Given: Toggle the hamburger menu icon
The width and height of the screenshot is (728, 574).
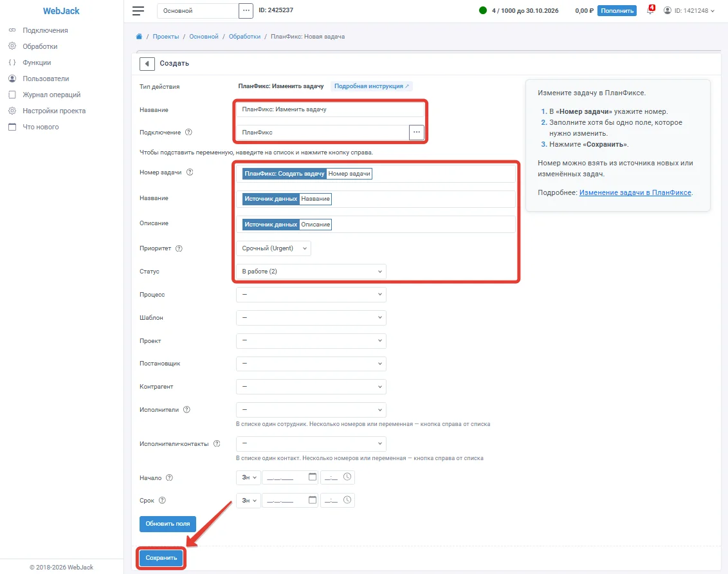Looking at the screenshot, I should pos(138,11).
